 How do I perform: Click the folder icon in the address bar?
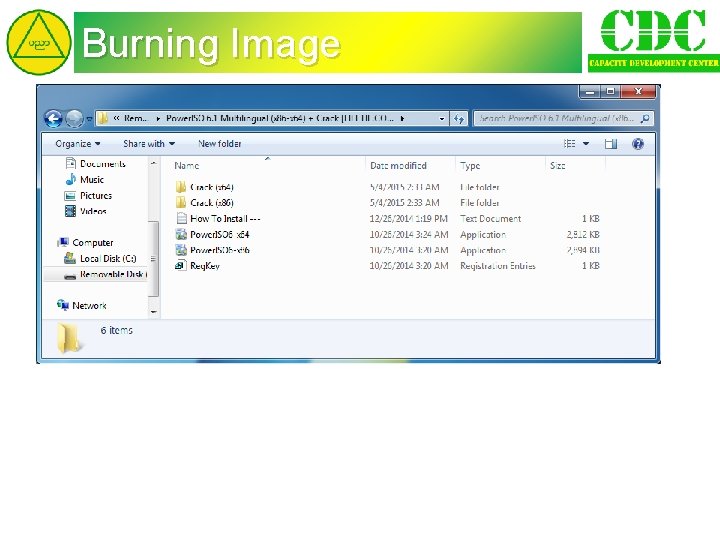pyautogui.click(x=103, y=118)
